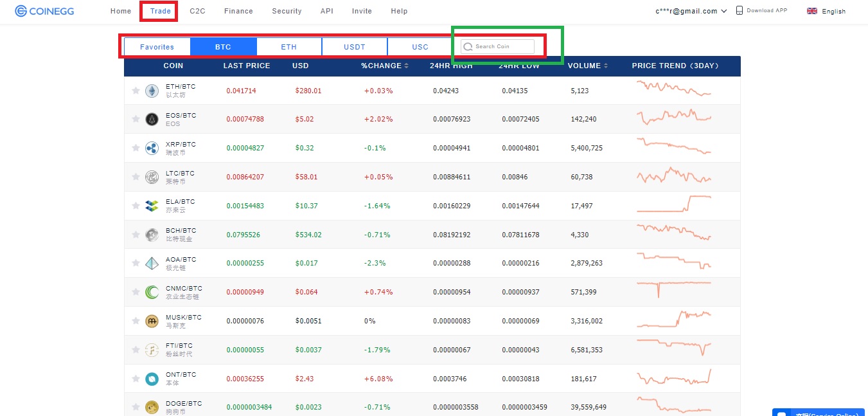868x416 pixels.
Task: Click the Ethereum coin icon in ETH/BTC row
Action: (x=152, y=91)
